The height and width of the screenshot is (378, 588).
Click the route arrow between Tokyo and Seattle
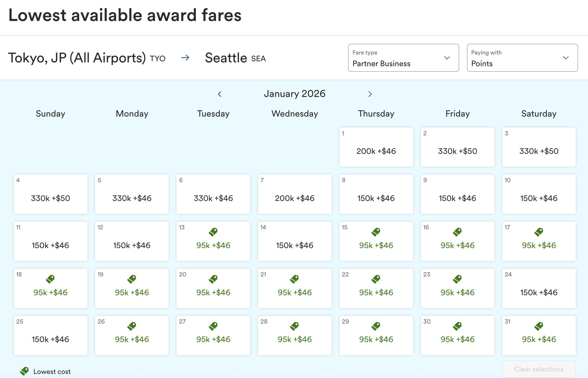coord(185,58)
